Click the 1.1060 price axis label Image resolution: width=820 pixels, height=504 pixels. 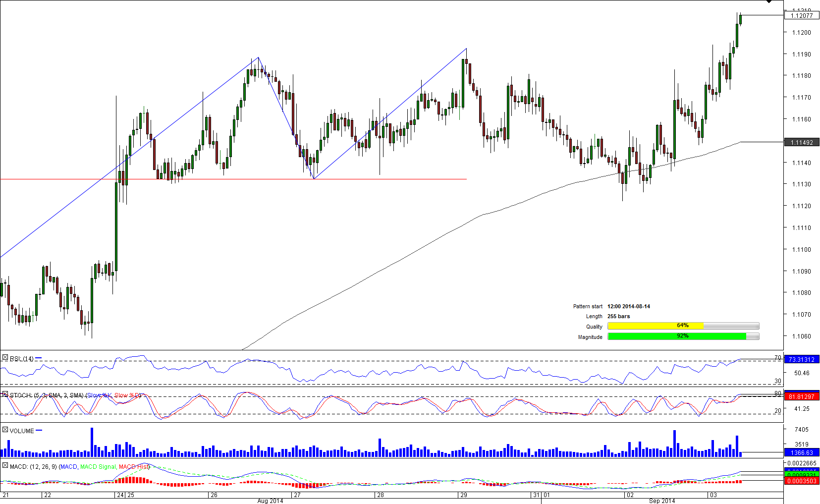[801, 336]
